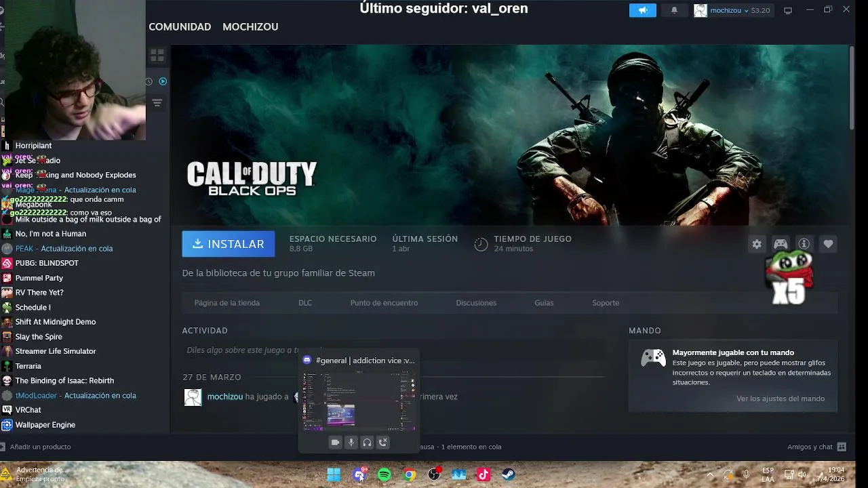
Task: Click the library page vertical scrollbar
Action: click(x=852, y=88)
